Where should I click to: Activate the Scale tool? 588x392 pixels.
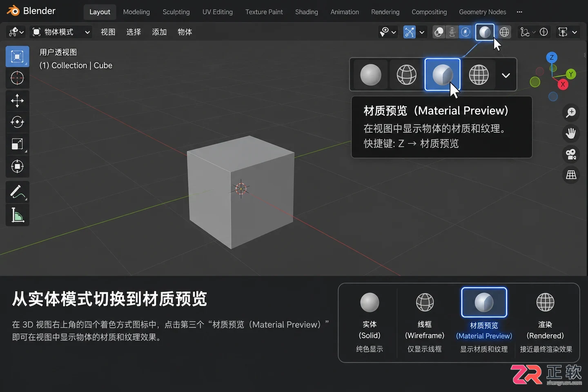[x=17, y=144]
